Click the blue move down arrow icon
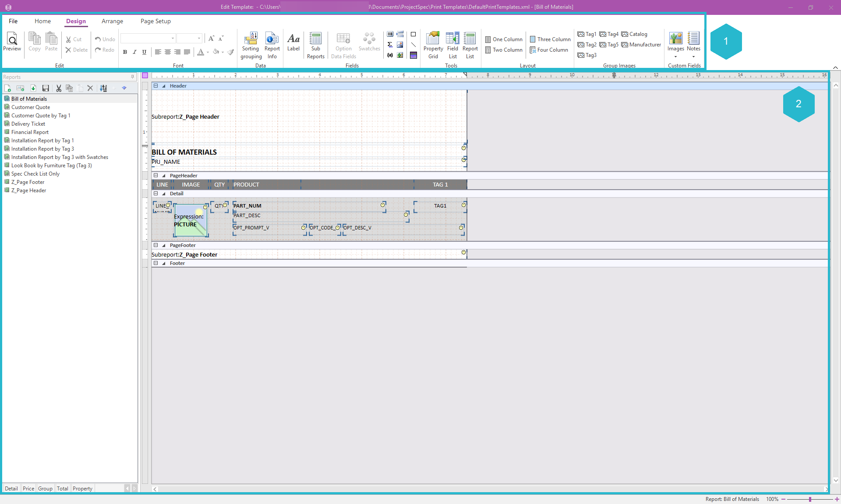This screenshot has width=841, height=504. (x=124, y=88)
